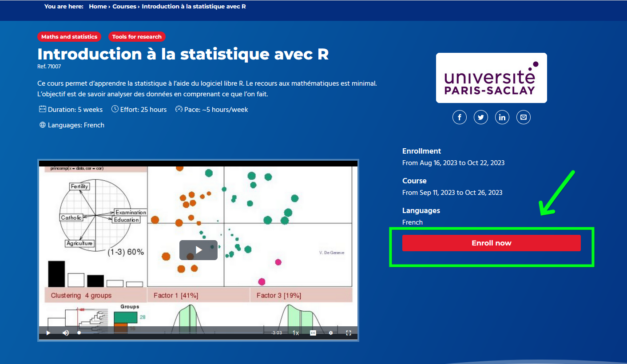This screenshot has height=364, width=627.
Task: Click the Université Paris-Saclay logo
Action: coord(492,78)
